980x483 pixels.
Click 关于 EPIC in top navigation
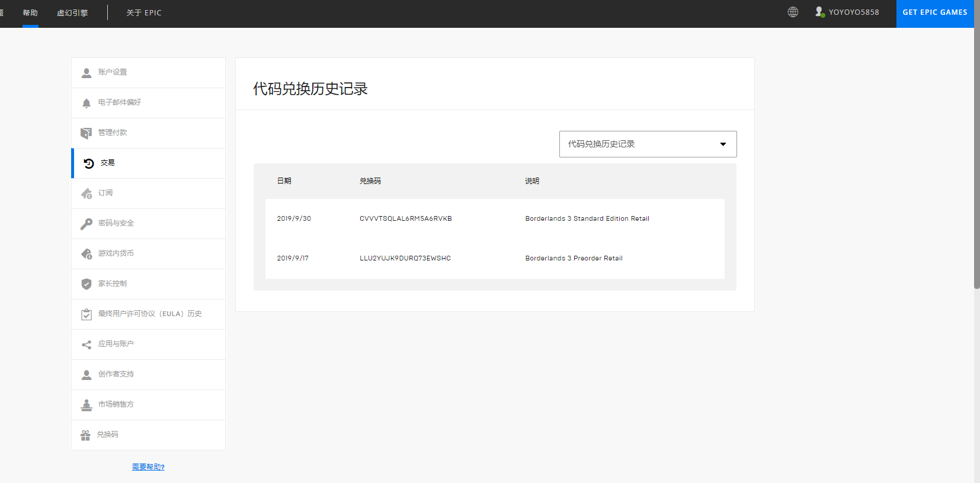[144, 13]
